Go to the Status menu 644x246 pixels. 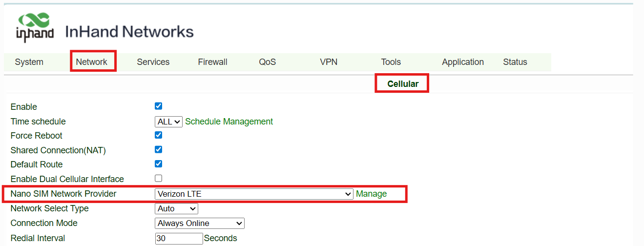click(x=515, y=62)
